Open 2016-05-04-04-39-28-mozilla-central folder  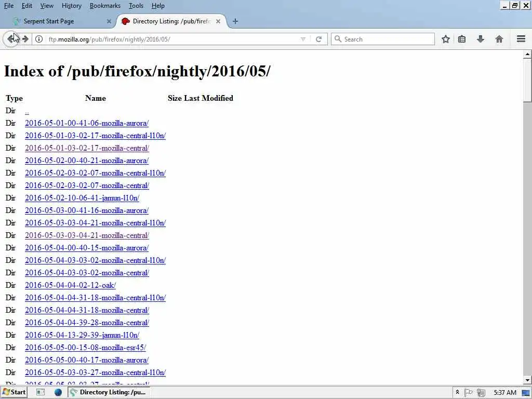pos(87,323)
